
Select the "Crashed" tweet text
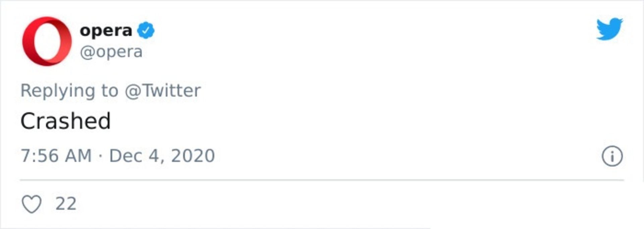click(65, 121)
